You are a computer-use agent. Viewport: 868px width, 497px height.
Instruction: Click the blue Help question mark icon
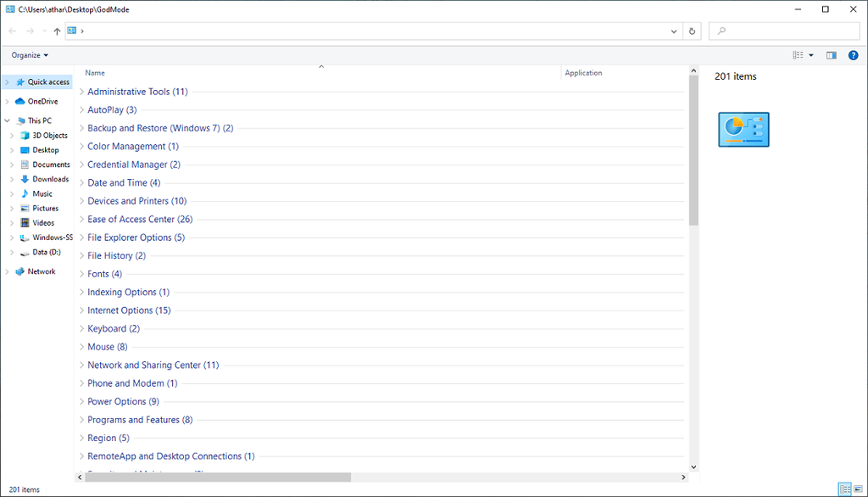(853, 54)
